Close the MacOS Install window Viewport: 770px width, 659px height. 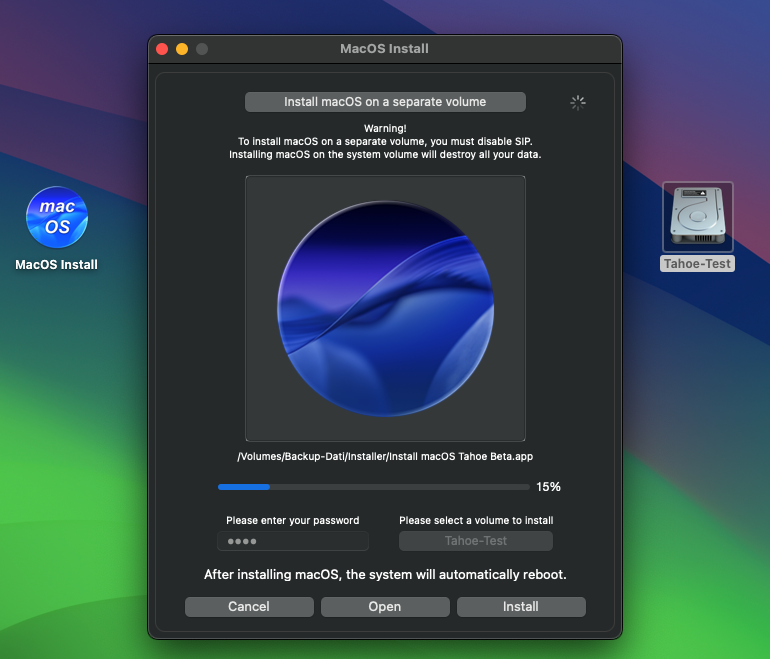coord(162,49)
